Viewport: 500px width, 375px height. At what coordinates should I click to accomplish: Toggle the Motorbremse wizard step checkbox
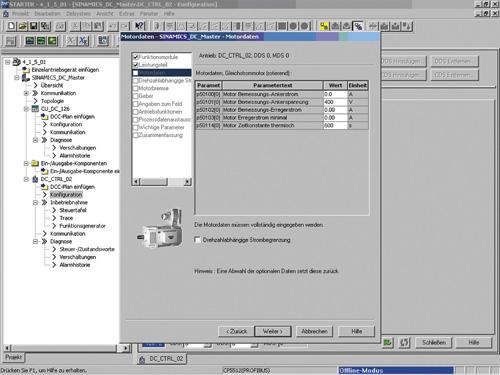(x=135, y=88)
